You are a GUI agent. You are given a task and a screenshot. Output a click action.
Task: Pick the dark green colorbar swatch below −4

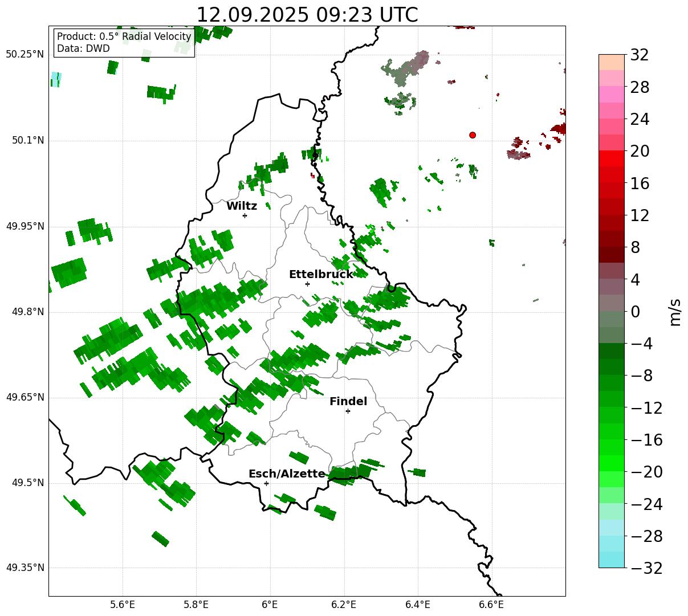coord(612,351)
